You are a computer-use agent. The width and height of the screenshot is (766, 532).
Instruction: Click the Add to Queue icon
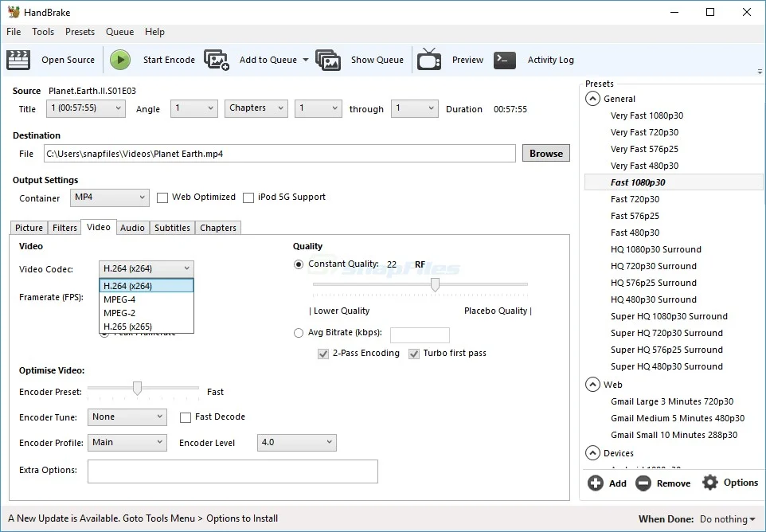tap(217, 60)
